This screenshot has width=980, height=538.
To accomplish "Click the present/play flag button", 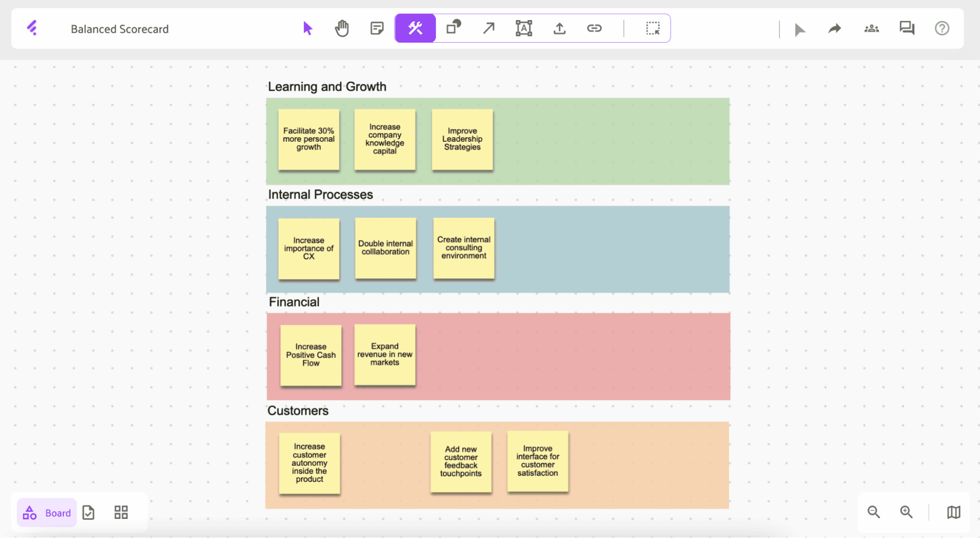I will point(799,28).
